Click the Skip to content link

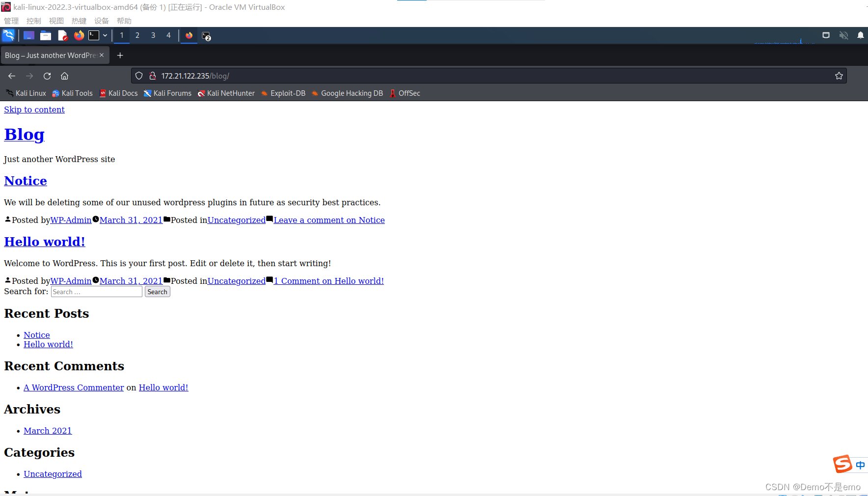tap(34, 110)
